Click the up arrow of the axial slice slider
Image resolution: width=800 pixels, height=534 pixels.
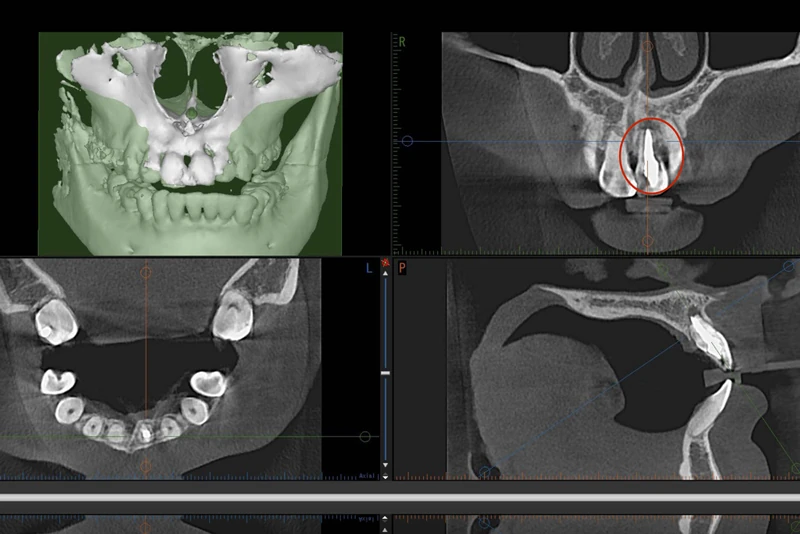click(x=385, y=274)
